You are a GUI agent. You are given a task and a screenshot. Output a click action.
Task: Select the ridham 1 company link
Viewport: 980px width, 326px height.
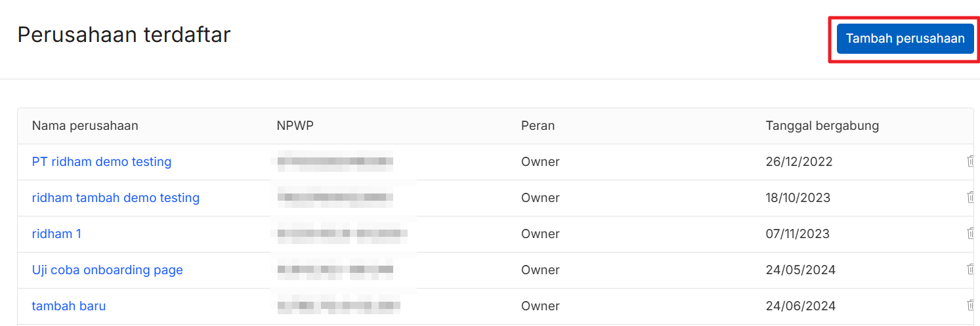click(56, 234)
